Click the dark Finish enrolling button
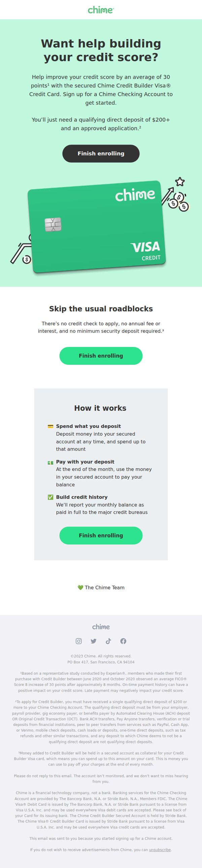 101,153
